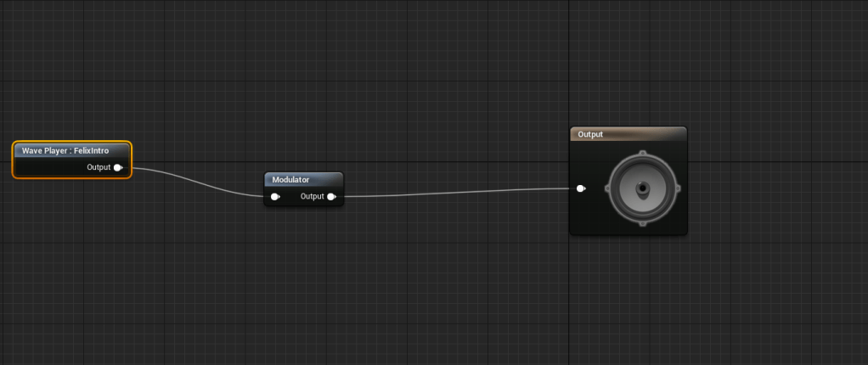Click the Modulator output pin
Screen dimensions: 868x365
[331, 197]
